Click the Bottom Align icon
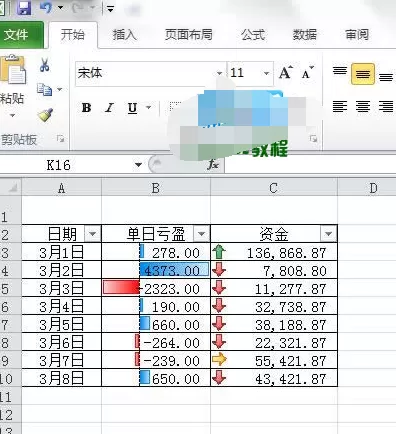The width and height of the screenshot is (396, 434). pos(386,77)
